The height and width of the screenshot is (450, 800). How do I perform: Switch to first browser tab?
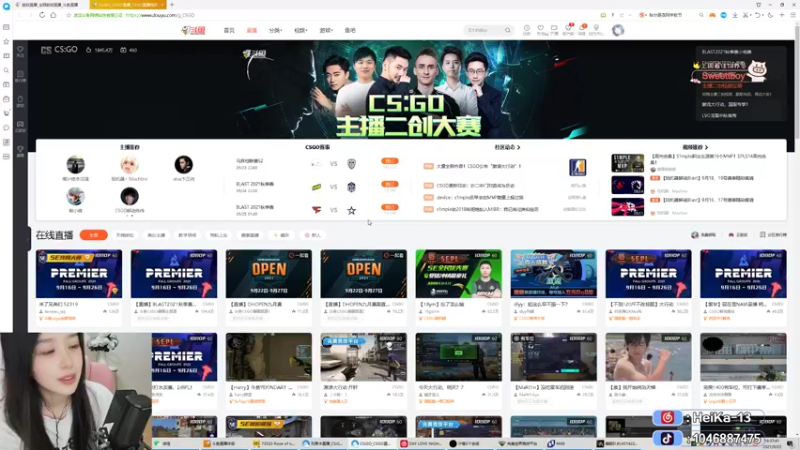click(x=48, y=5)
